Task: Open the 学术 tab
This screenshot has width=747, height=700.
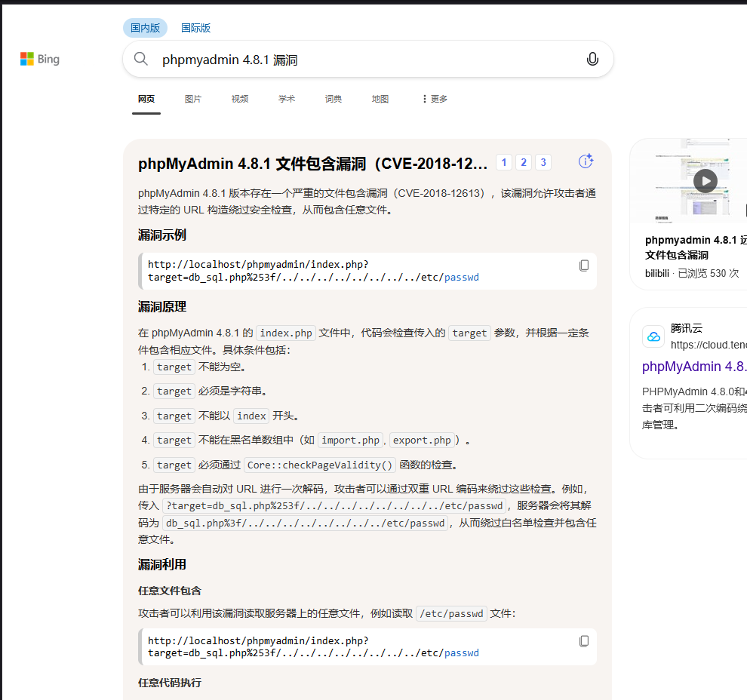Action: tap(286, 99)
